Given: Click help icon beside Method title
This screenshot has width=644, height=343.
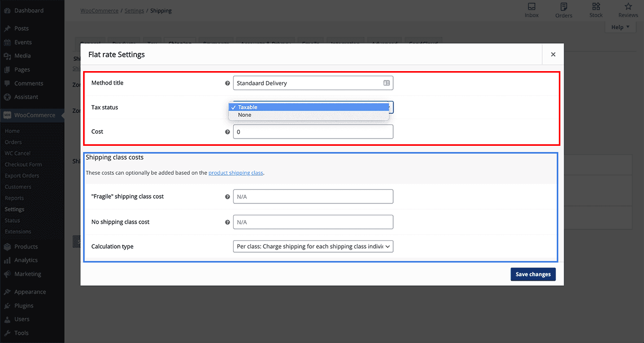Looking at the screenshot, I should pos(227,83).
